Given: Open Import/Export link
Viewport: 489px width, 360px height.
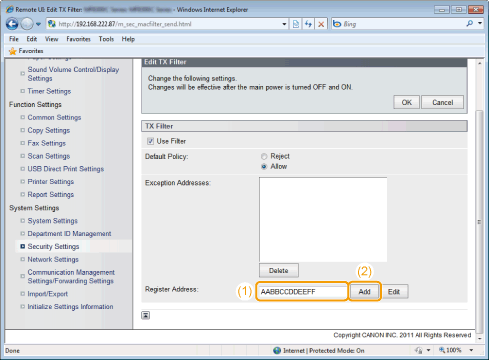Looking at the screenshot, I should point(48,294).
